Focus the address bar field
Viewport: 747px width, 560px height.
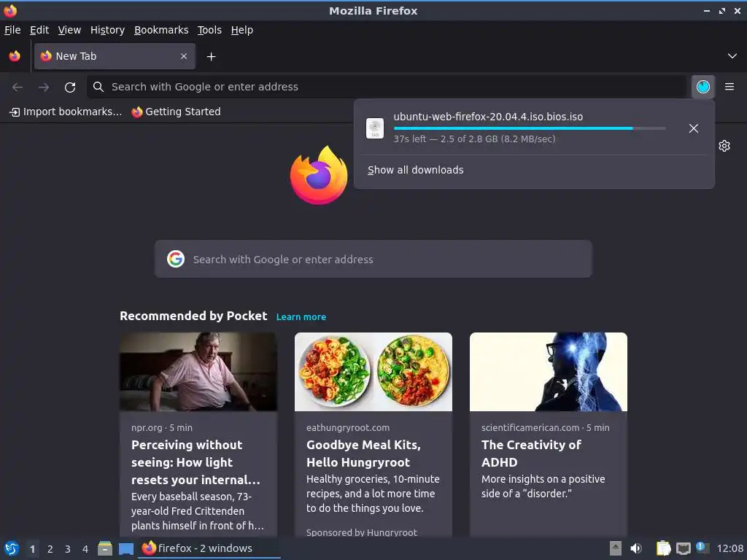[x=387, y=87]
